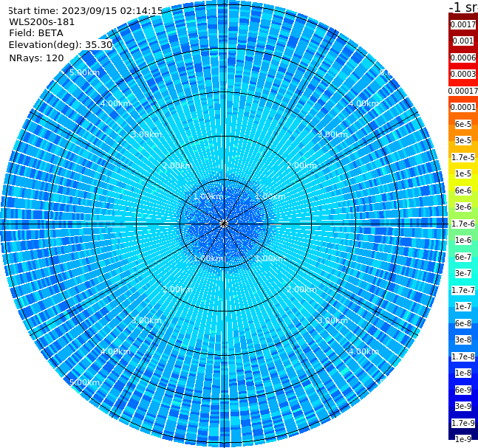Click the Start time 2023/09/15 02:14:15 text
This screenshot has height=448, width=478.
point(86,11)
